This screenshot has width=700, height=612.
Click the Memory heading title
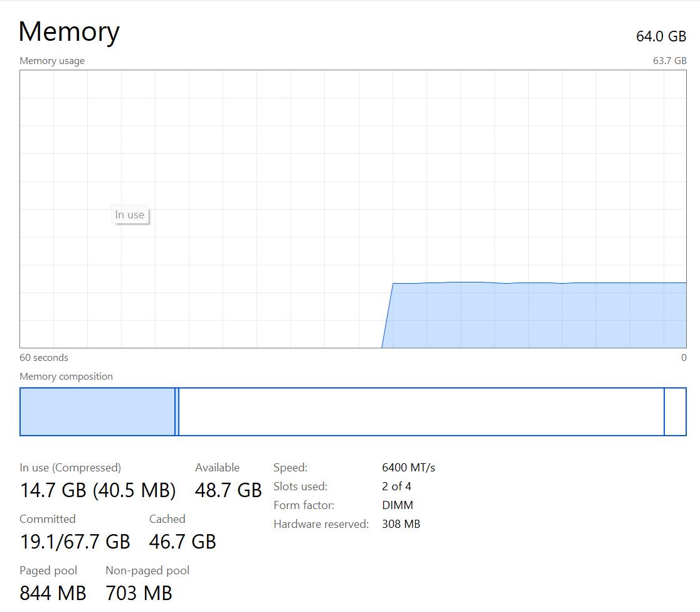coord(69,31)
